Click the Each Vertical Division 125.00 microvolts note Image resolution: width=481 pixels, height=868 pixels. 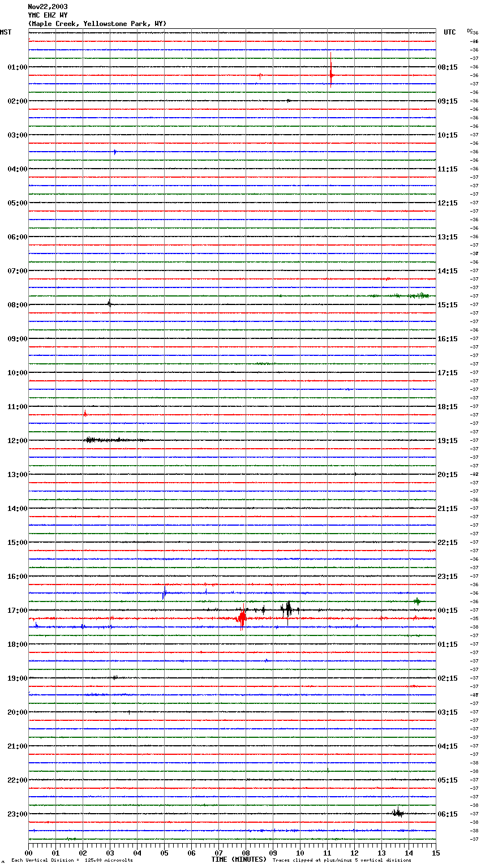tap(72, 861)
